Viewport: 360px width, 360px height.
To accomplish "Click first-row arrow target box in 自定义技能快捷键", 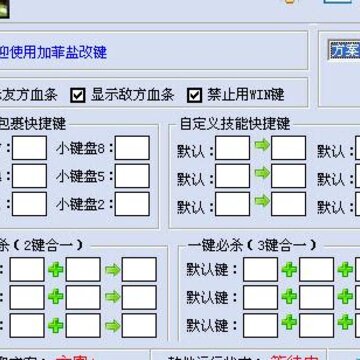I will 288,148.
